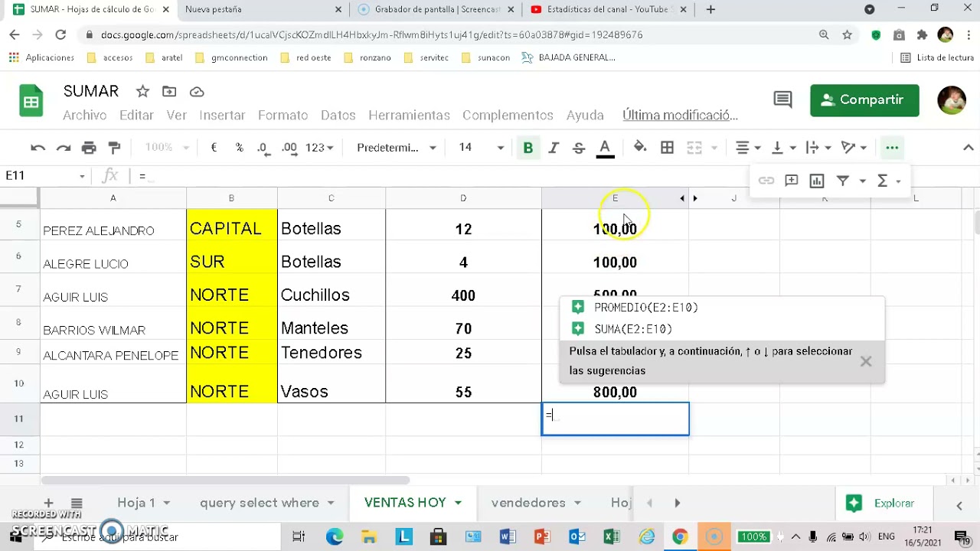Image resolution: width=980 pixels, height=551 pixels.
Task: Open the 123 number format dropdown
Action: (319, 148)
